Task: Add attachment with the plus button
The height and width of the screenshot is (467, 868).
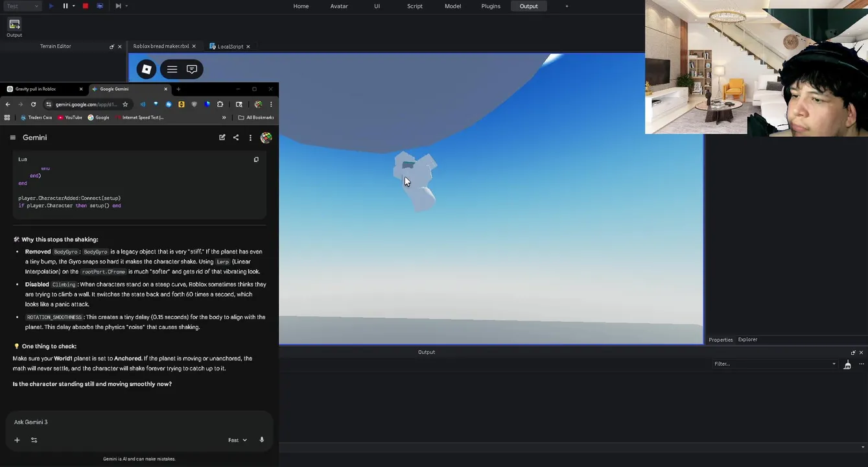Action: point(17,440)
